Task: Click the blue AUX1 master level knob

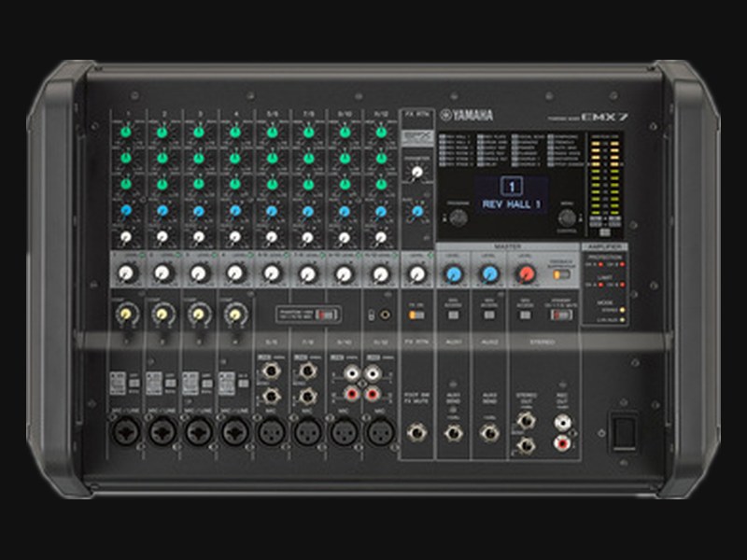Action: [454, 273]
